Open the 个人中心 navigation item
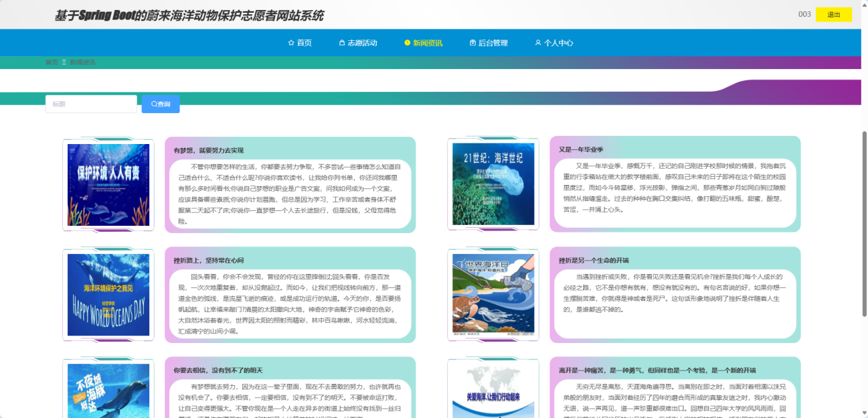Image resolution: width=868 pixels, height=418 pixels. pos(554,43)
